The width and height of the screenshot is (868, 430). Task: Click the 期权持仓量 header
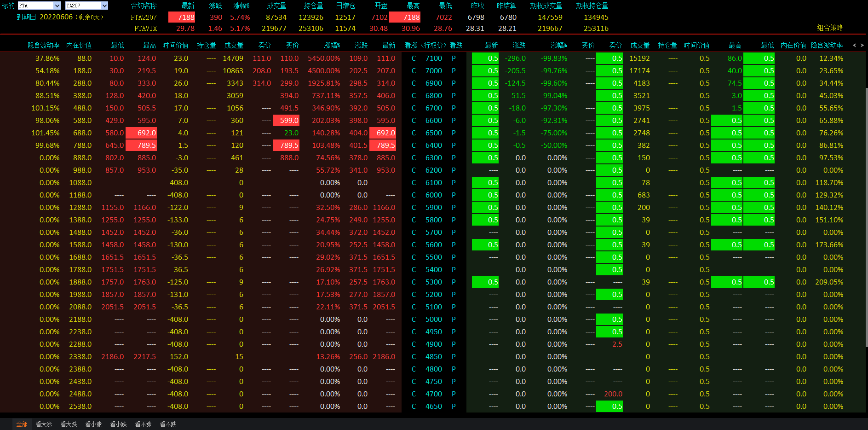point(592,6)
